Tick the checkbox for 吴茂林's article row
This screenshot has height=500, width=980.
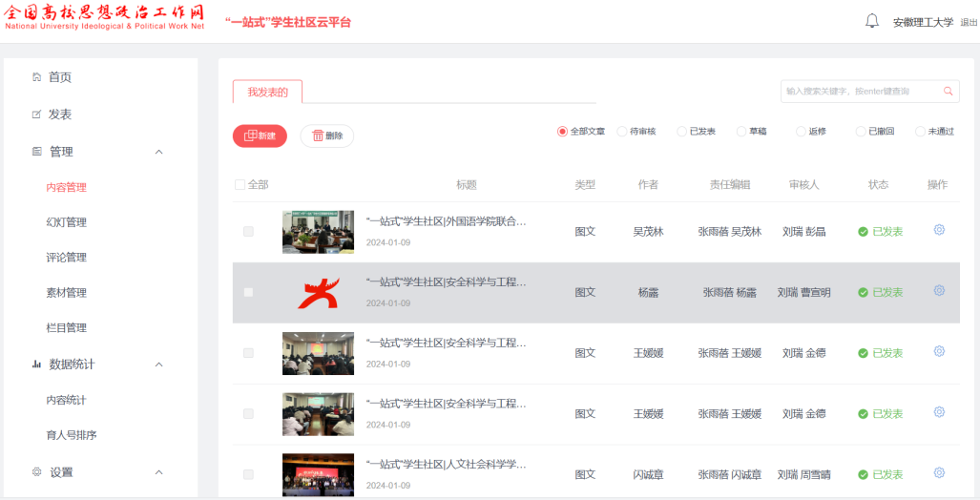click(x=249, y=231)
